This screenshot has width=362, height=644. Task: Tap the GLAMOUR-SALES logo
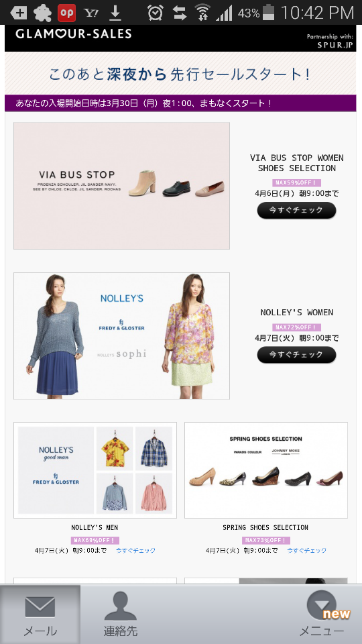tap(74, 34)
